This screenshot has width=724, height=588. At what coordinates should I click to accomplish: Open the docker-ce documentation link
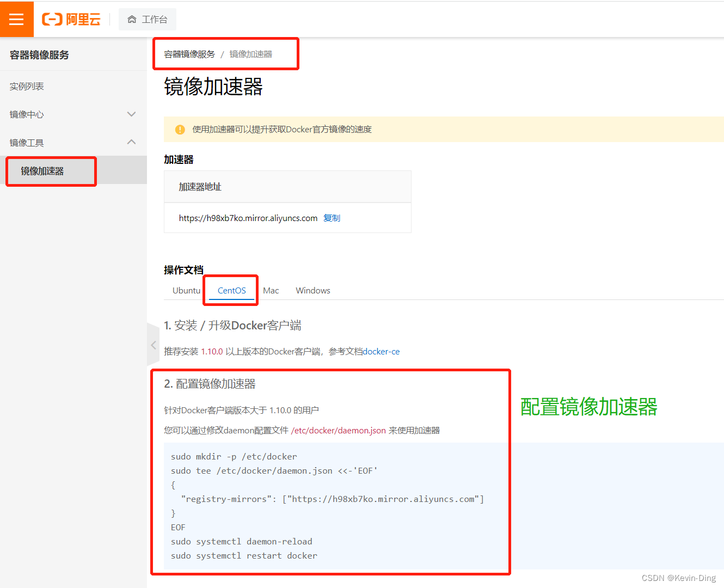click(382, 352)
